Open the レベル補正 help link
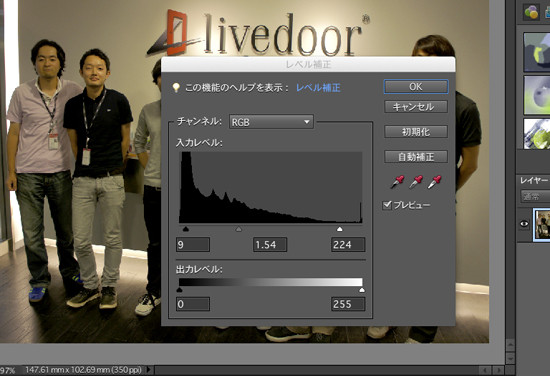 (318, 88)
